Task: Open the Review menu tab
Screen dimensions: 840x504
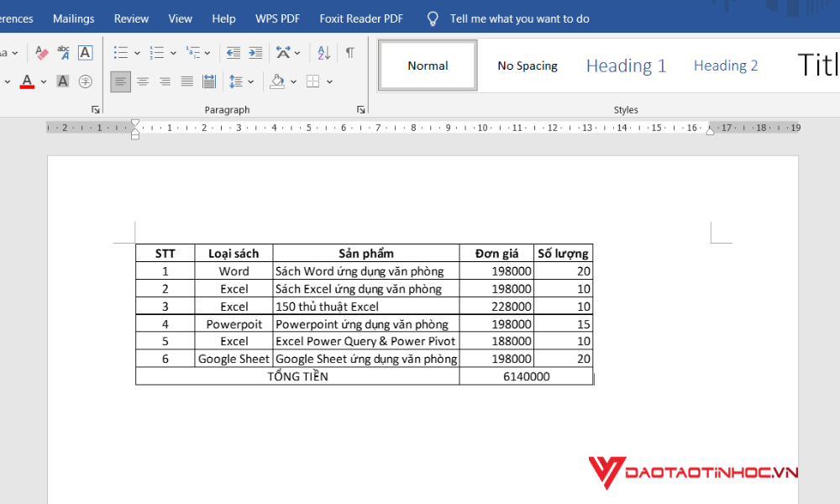Action: [131, 18]
